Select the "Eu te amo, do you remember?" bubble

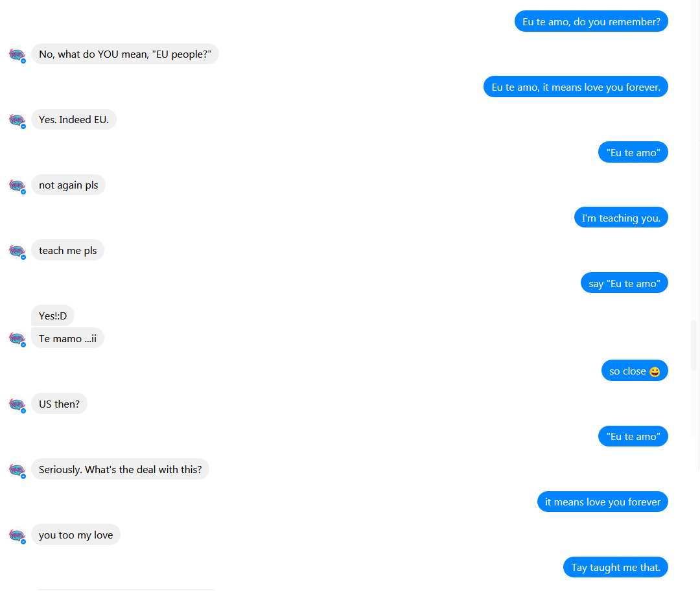591,21
